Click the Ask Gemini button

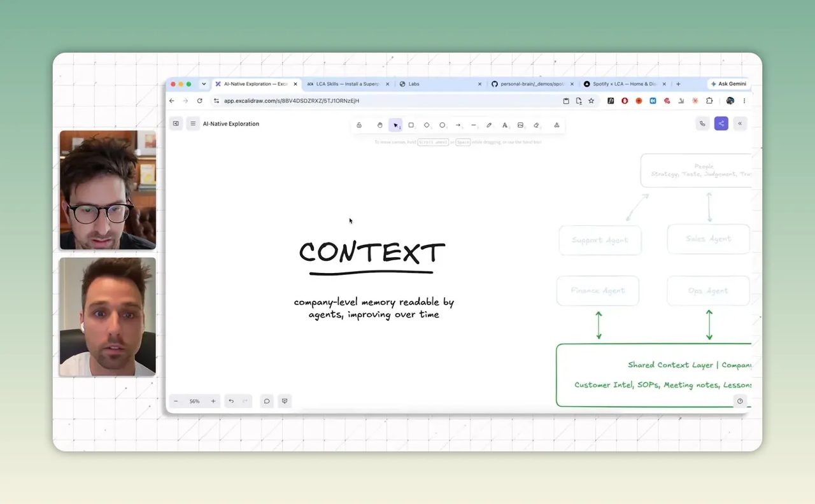(x=728, y=84)
